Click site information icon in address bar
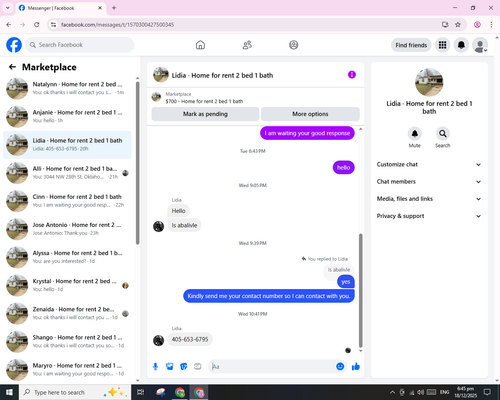 pyautogui.click(x=53, y=25)
